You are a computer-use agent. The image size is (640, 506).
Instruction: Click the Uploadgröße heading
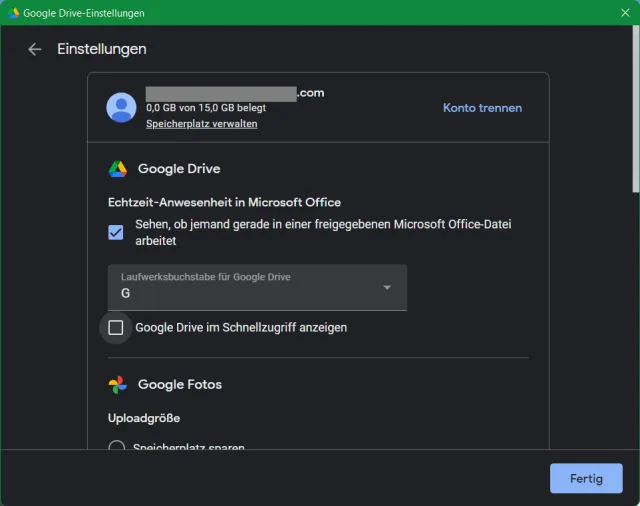[144, 417]
